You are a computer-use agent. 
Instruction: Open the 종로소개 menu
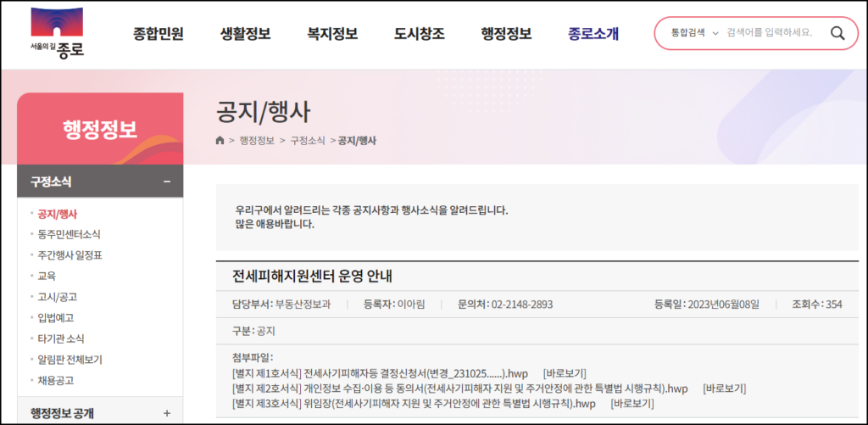coord(593,34)
